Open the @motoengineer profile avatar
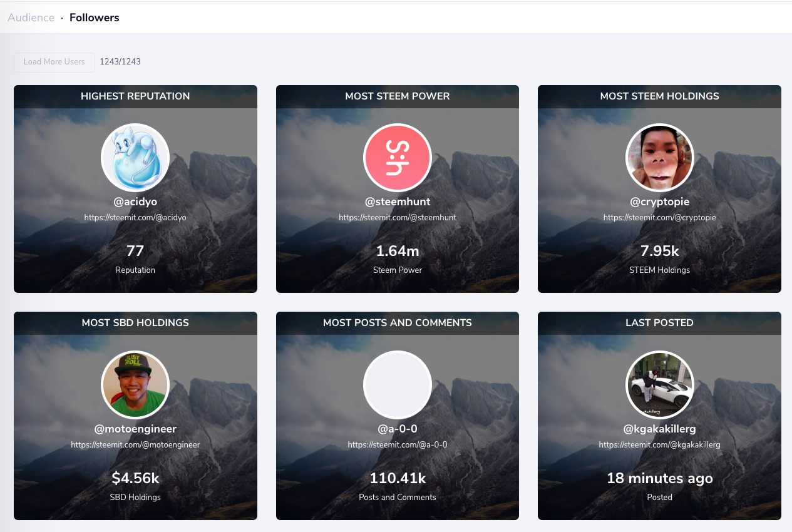Image resolution: width=792 pixels, height=532 pixels. (x=135, y=384)
